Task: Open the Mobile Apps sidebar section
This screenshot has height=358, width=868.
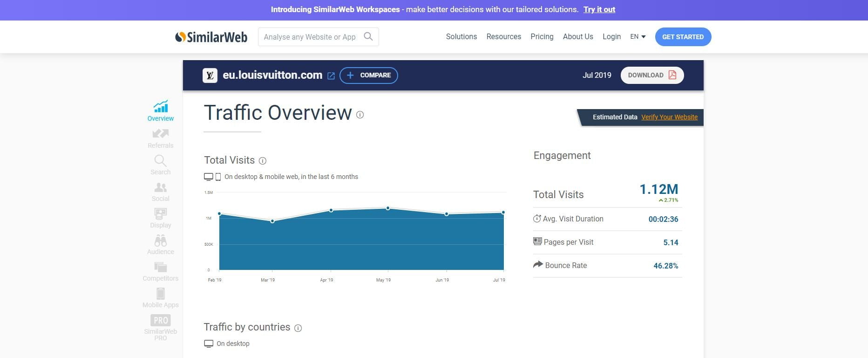Action: click(x=161, y=298)
